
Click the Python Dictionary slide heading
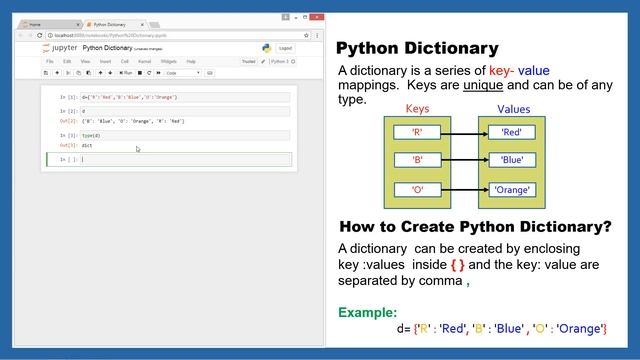[417, 49]
